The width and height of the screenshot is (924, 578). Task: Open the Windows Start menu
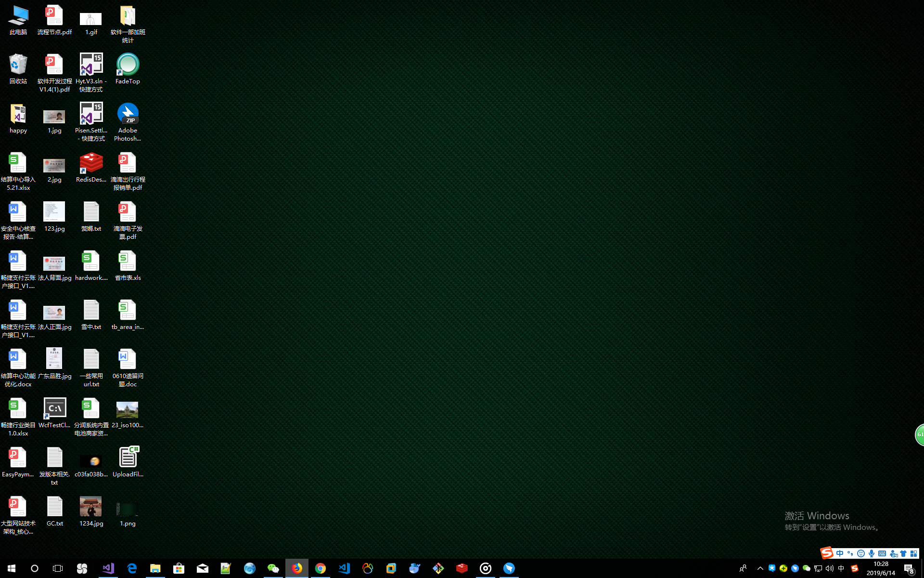[12, 568]
